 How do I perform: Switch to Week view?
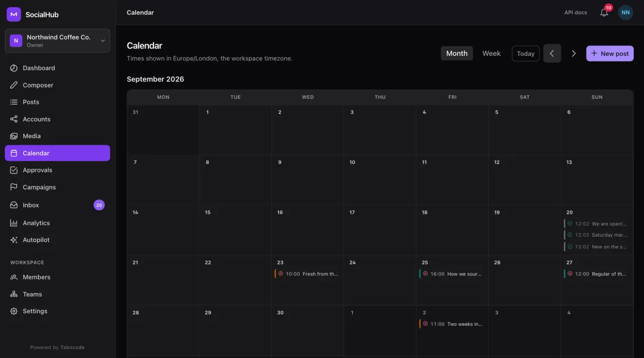point(492,53)
